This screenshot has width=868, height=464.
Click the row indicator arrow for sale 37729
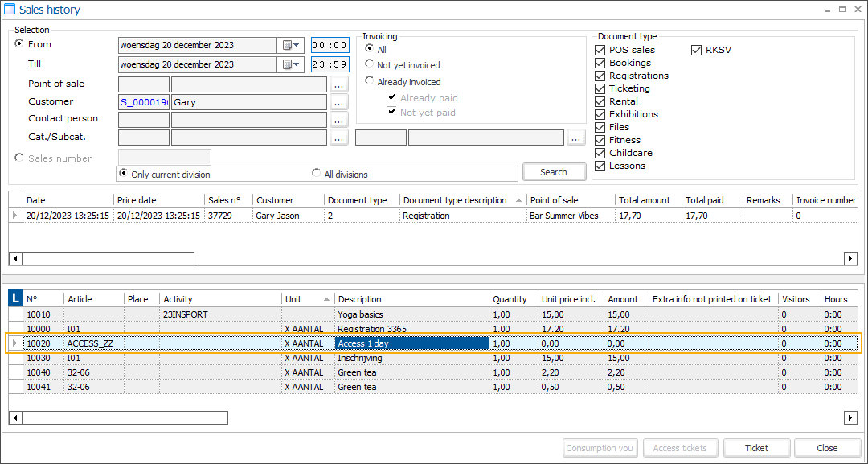click(x=15, y=216)
